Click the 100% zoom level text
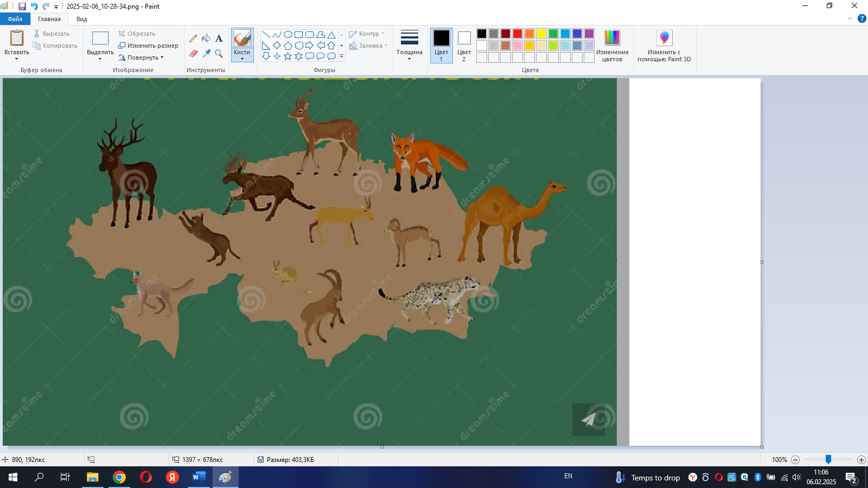The image size is (868, 488). (780, 460)
